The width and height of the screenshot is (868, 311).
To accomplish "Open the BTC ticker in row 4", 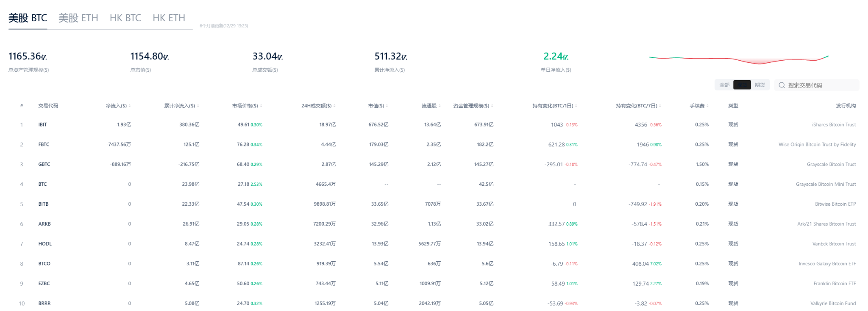I will tap(42, 184).
